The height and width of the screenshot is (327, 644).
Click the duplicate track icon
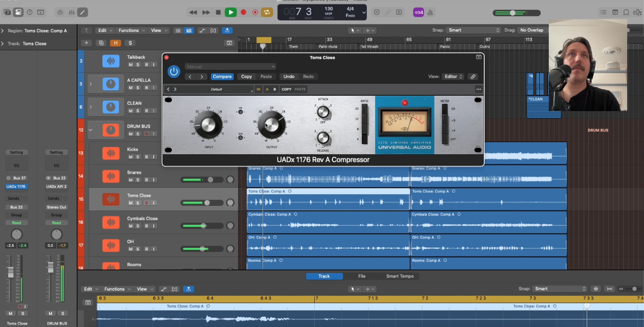101,43
